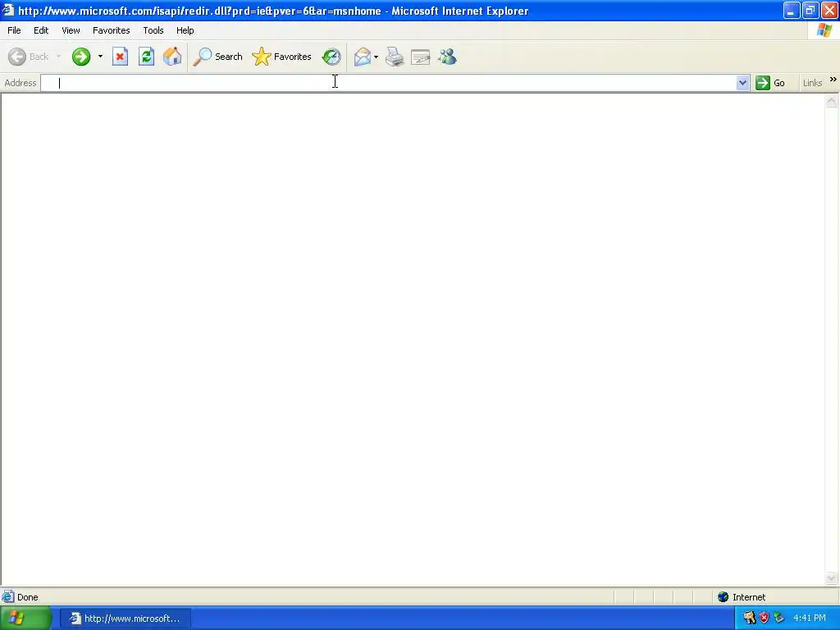Stop page loading with red X icon

[x=120, y=57]
